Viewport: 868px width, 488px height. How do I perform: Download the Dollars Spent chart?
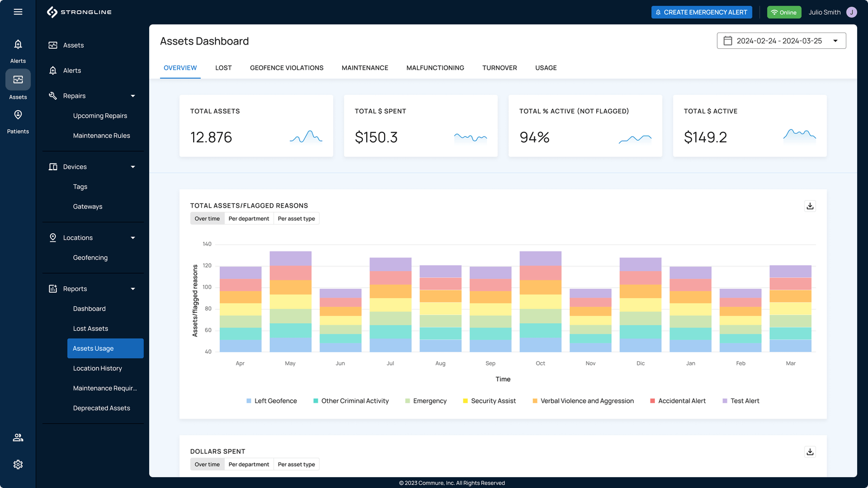click(810, 452)
